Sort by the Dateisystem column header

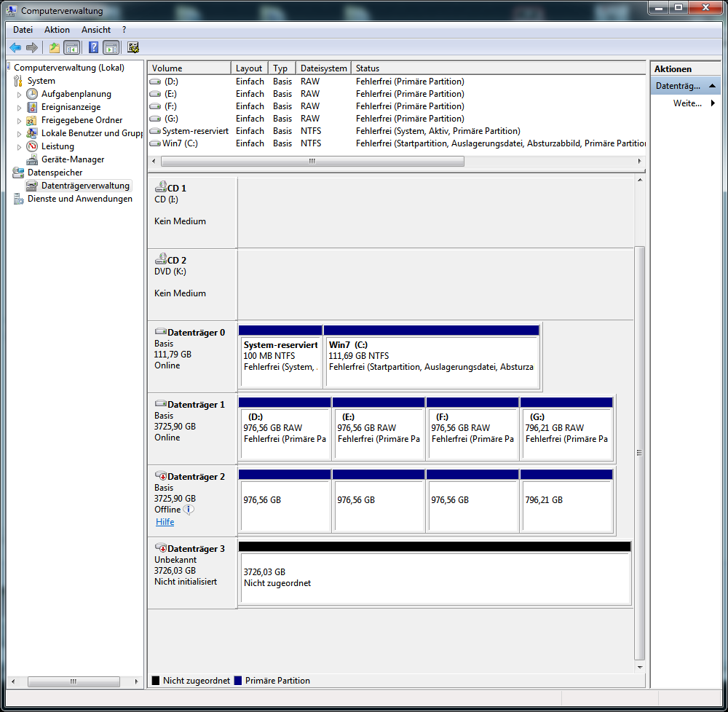[324, 68]
